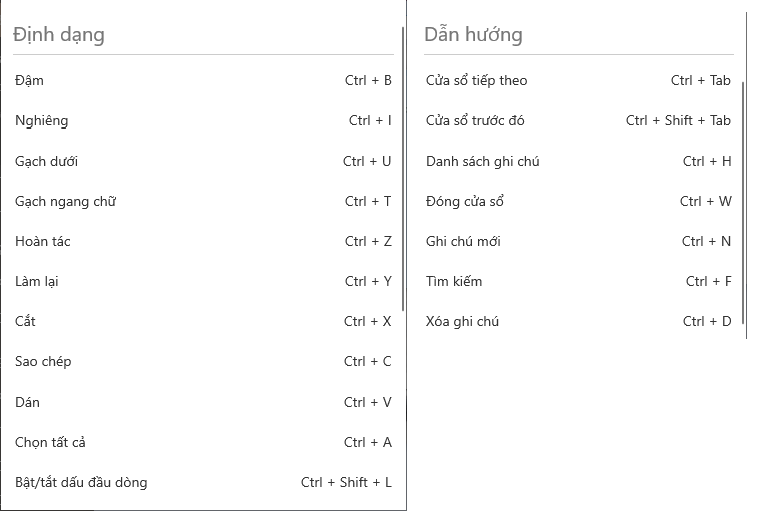This screenshot has height=511, width=768.
Task: Click the Đóng cửa sổ row
Action: (578, 201)
